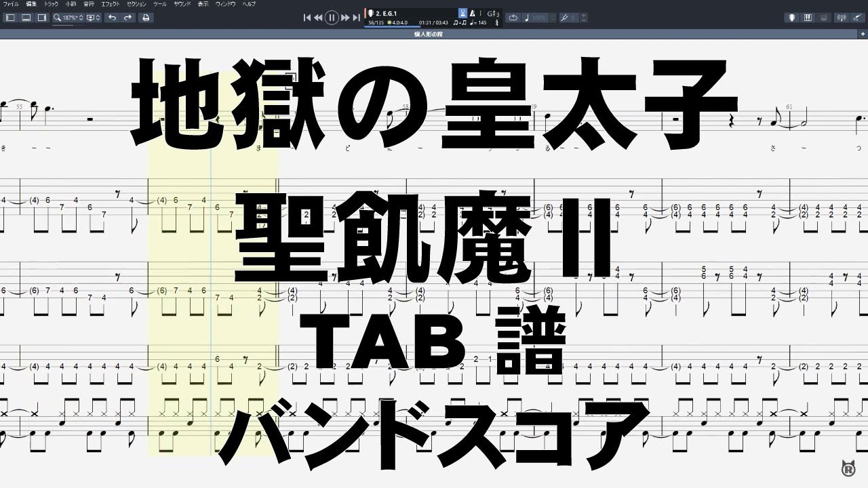Open the virtual piano keyboard icon
This screenshot has width=868, height=488.
[x=808, y=18]
